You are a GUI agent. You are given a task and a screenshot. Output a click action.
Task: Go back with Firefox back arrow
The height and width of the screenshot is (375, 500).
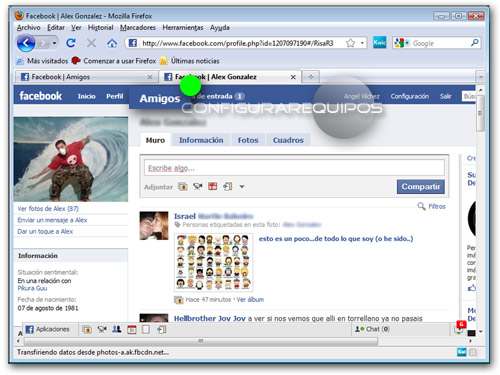26,43
